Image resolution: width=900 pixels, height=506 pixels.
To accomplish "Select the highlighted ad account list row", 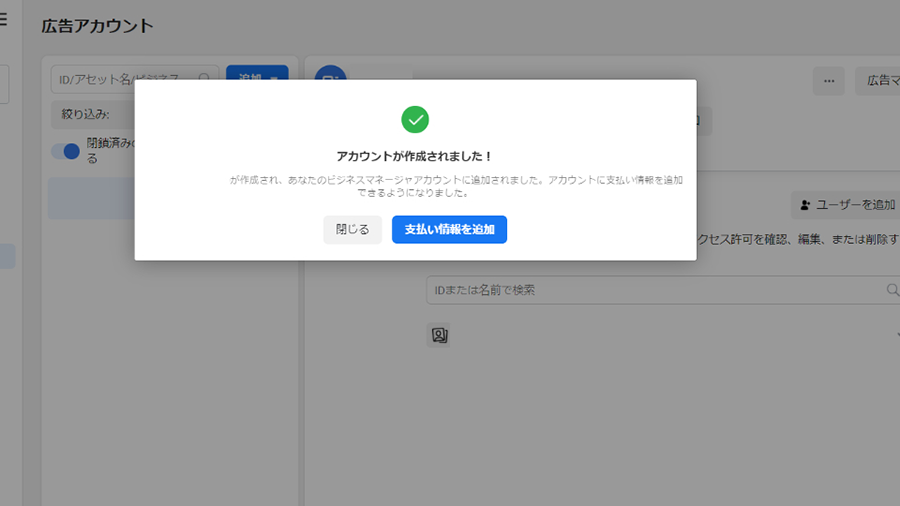I will (x=91, y=198).
